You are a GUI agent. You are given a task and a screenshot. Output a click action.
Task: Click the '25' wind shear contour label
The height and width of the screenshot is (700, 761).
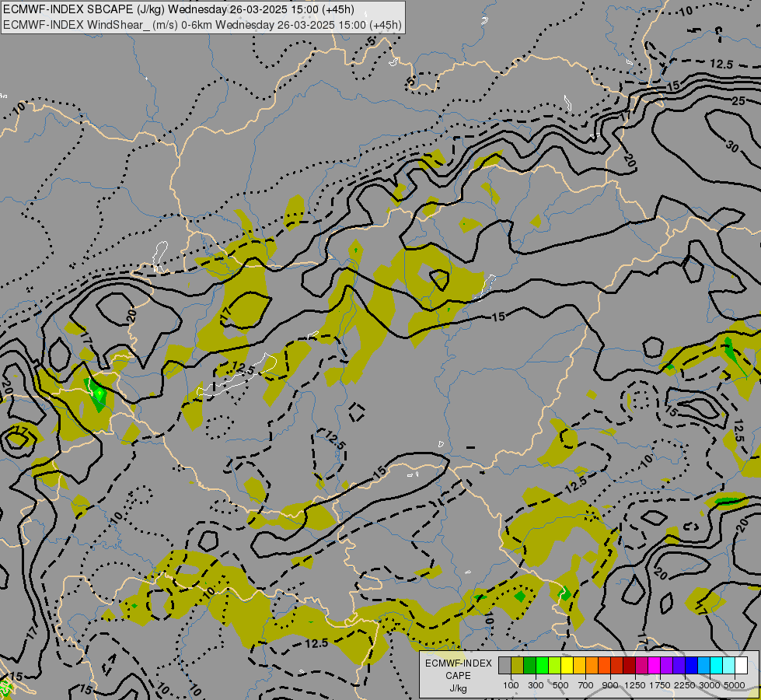[738, 101]
